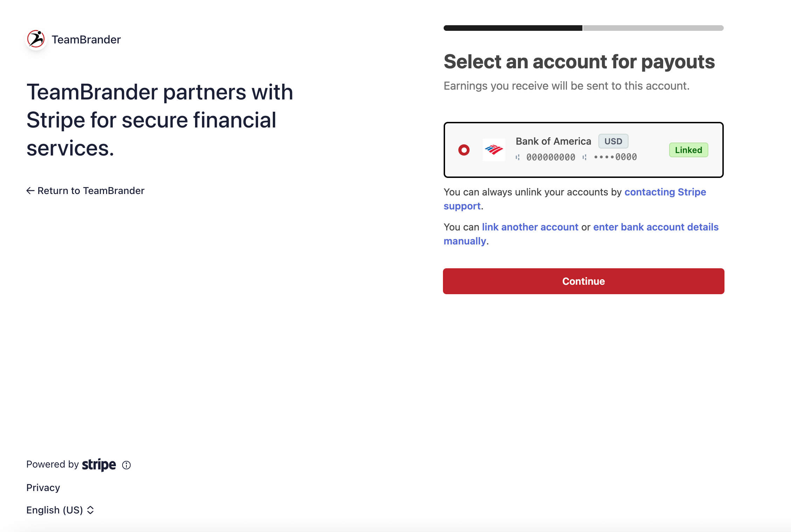Click the routing number icon beside 000000000
The width and height of the screenshot is (791, 532).
coord(518,157)
